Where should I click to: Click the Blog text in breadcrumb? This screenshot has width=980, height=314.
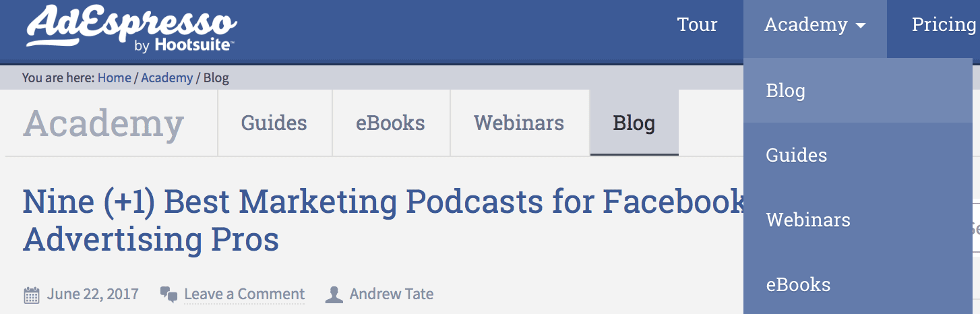(216, 77)
